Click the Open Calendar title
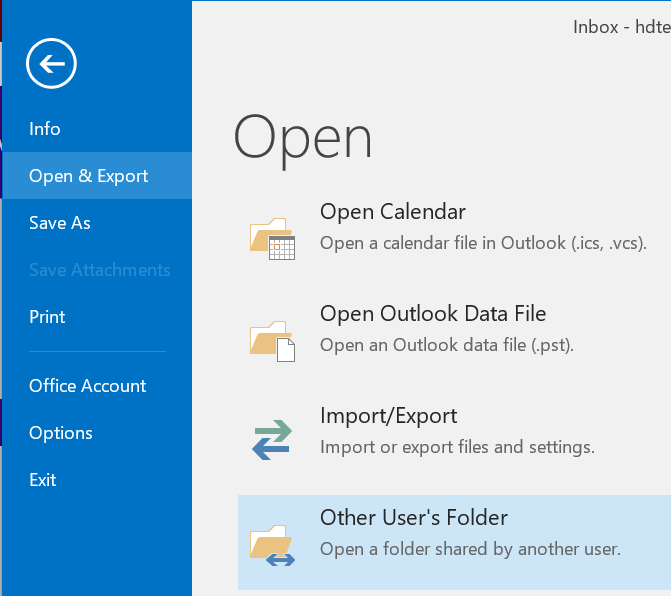Viewport: 671px width, 596px height. [392, 212]
